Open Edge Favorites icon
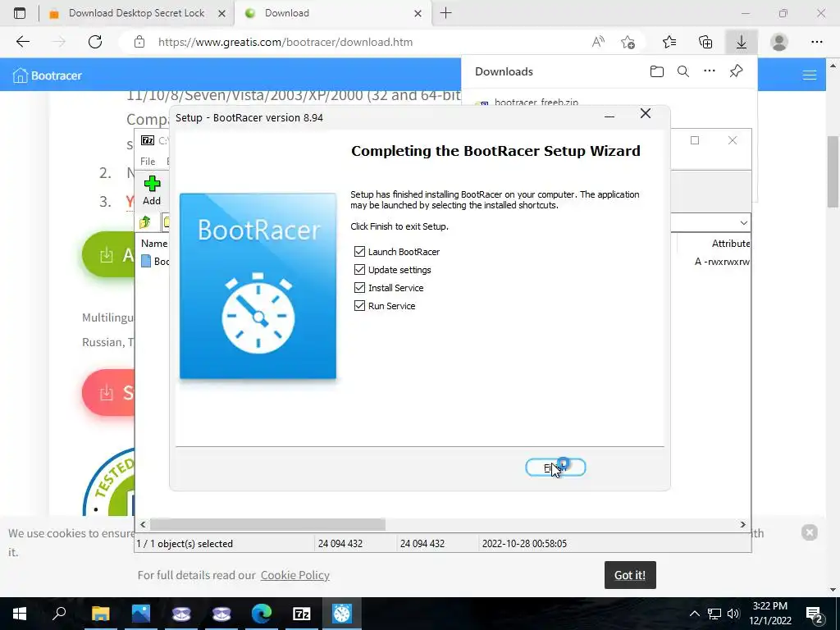Image resolution: width=840 pixels, height=630 pixels. coord(669,42)
